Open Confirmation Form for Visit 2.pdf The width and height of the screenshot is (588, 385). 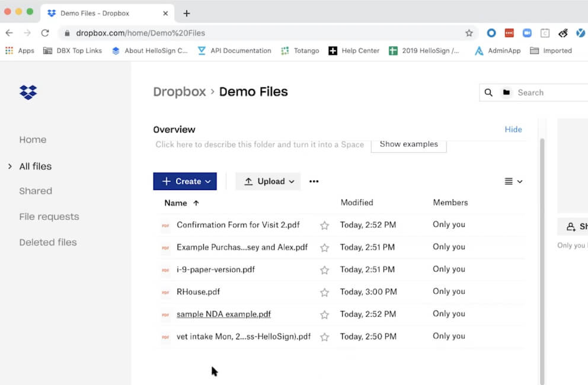pos(238,225)
